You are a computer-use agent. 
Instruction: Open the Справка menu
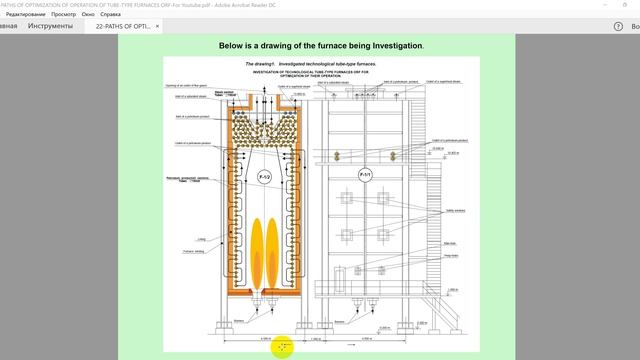pos(111,14)
